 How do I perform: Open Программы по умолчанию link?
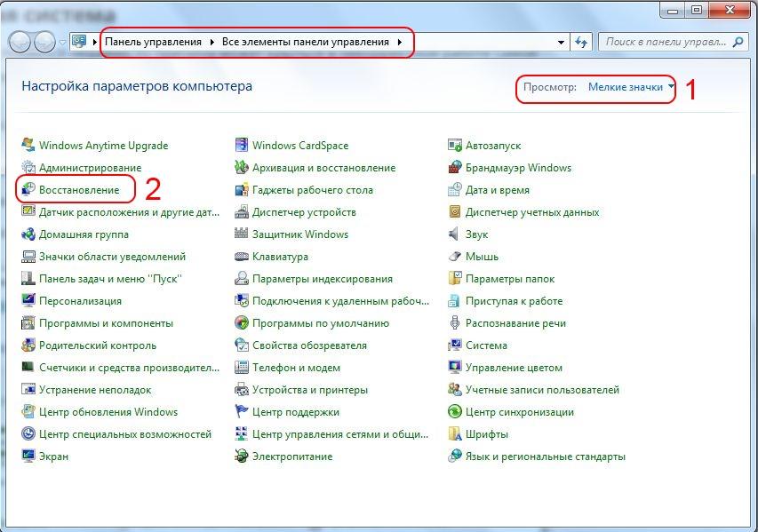click(321, 322)
